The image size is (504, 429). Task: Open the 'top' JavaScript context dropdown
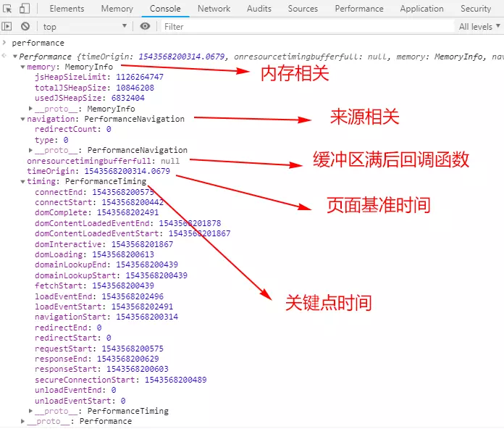click(x=87, y=27)
